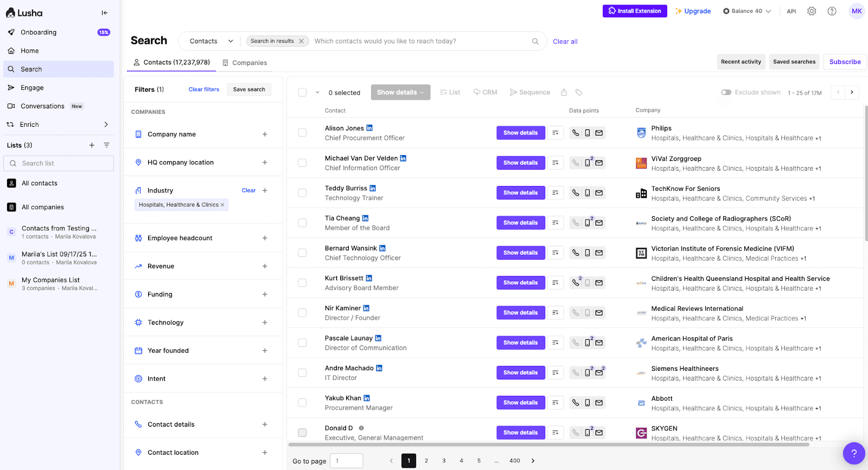Check the box for Michael Van Der Velden
The height and width of the screenshot is (470, 868).
point(302,163)
